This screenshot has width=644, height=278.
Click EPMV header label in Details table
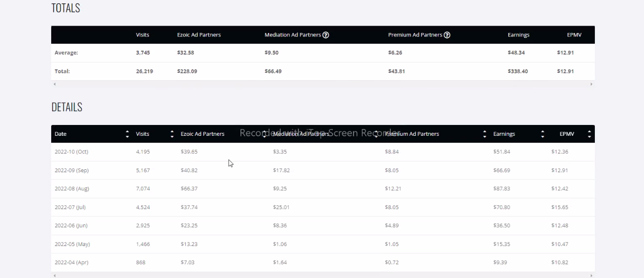pyautogui.click(x=567, y=134)
